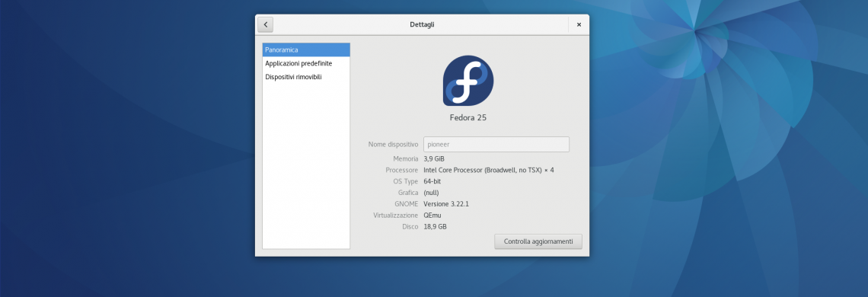The image size is (868, 297).
Task: Click the Dettagli window title
Action: pos(422,24)
